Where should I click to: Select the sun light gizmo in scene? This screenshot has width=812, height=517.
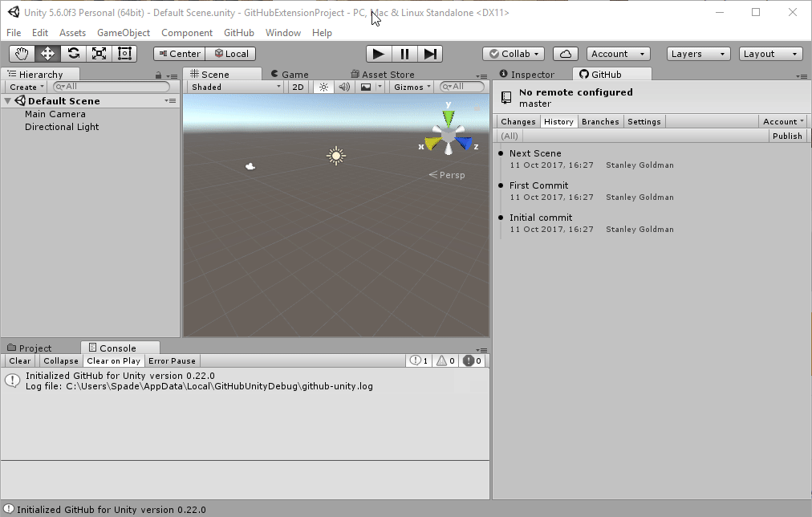point(336,156)
